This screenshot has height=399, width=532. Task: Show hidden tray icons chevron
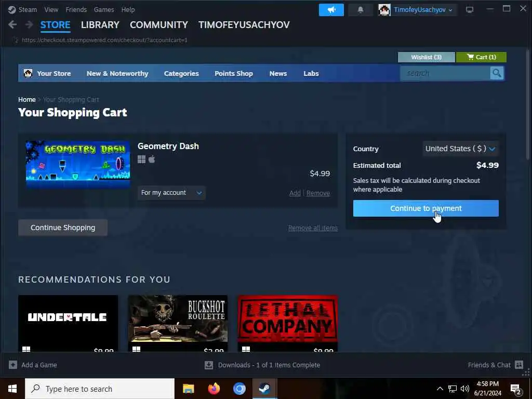440,389
